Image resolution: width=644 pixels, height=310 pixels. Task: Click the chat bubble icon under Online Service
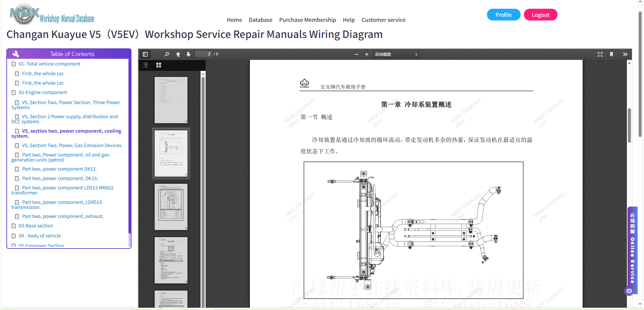click(x=629, y=291)
